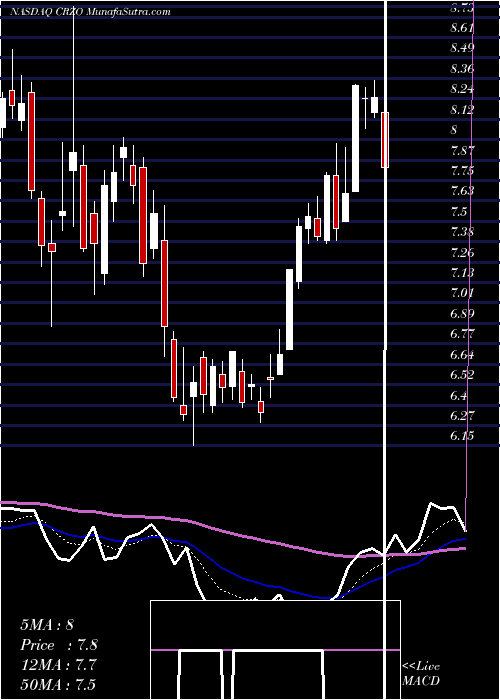Select the 7.5 price axis label
Screen dimensions: 500x700
click(x=459, y=212)
